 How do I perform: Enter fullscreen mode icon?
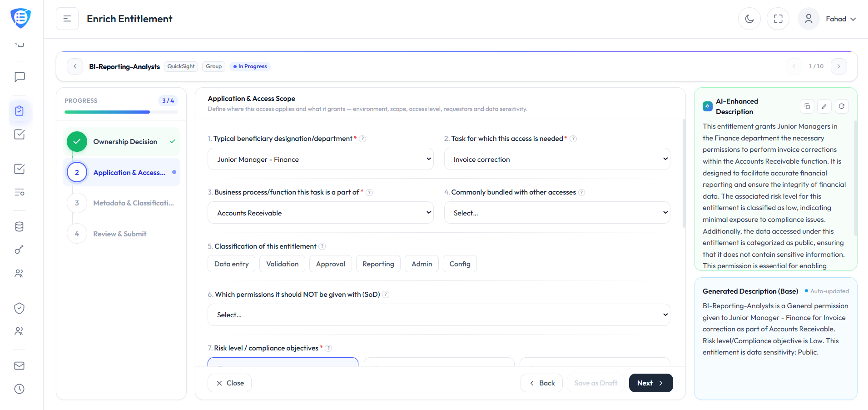778,19
